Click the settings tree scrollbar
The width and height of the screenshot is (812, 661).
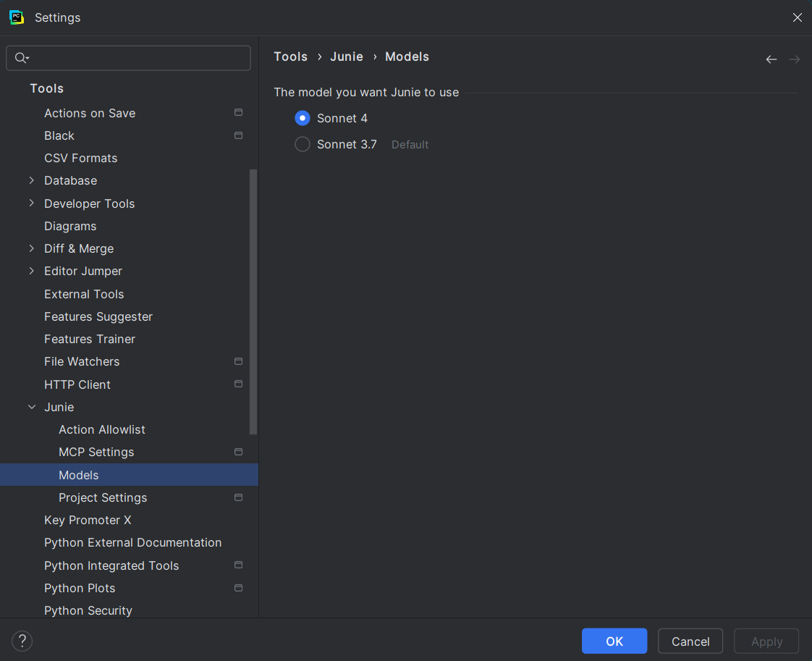click(253, 301)
